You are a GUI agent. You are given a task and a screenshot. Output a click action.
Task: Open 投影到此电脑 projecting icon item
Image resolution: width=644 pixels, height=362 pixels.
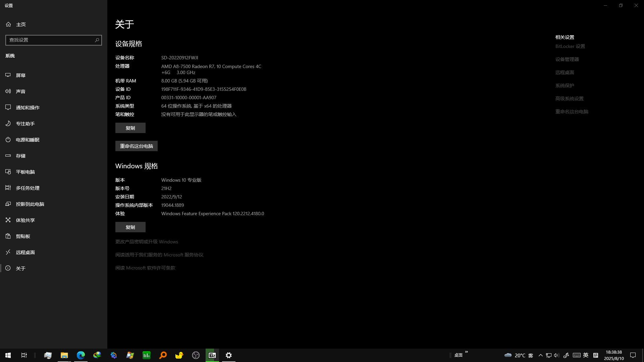[x=8, y=204]
